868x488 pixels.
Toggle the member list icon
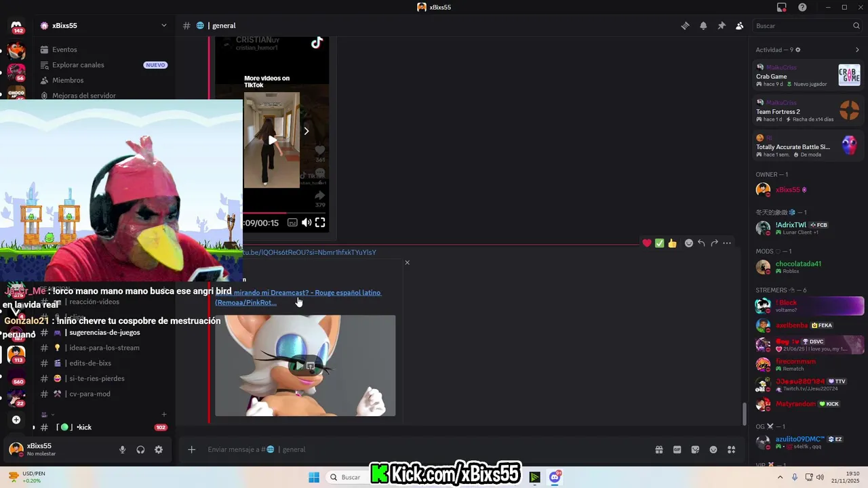coord(740,26)
